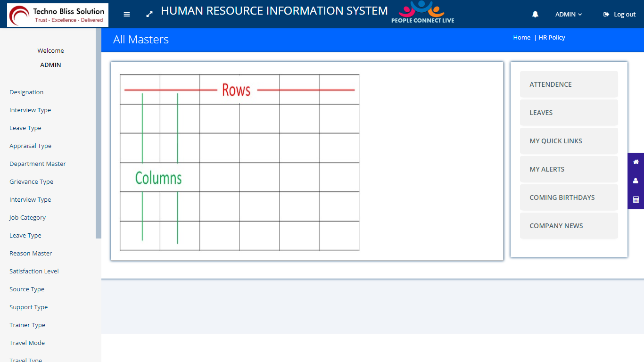Expand COMING BIRTHDAYS section
644x362 pixels.
click(569, 197)
